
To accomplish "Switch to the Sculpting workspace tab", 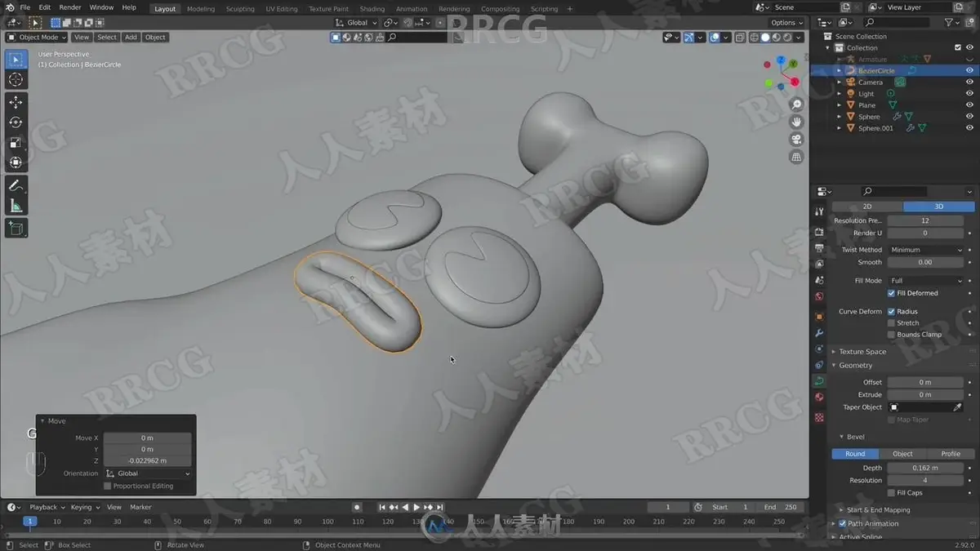I will (x=240, y=9).
